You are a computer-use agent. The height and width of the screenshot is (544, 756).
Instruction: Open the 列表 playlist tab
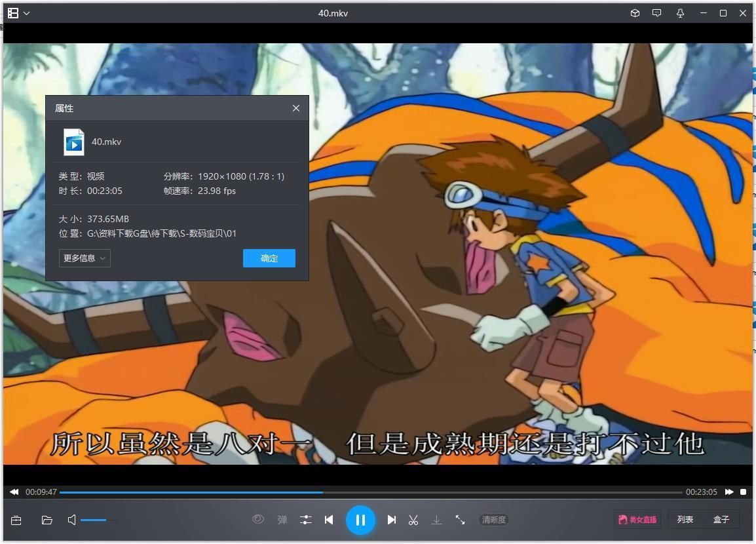685,520
